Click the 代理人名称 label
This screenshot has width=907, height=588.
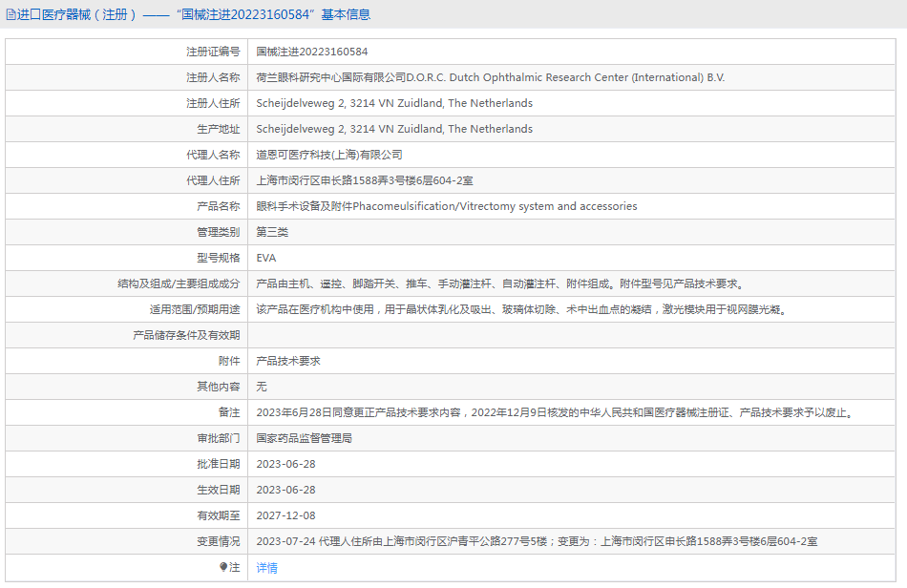point(213,155)
